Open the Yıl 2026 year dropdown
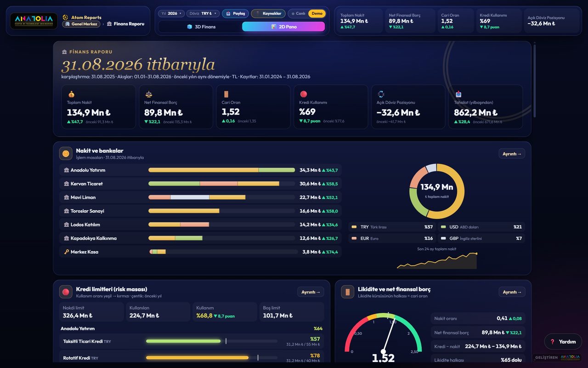588x368 pixels. coord(171,14)
